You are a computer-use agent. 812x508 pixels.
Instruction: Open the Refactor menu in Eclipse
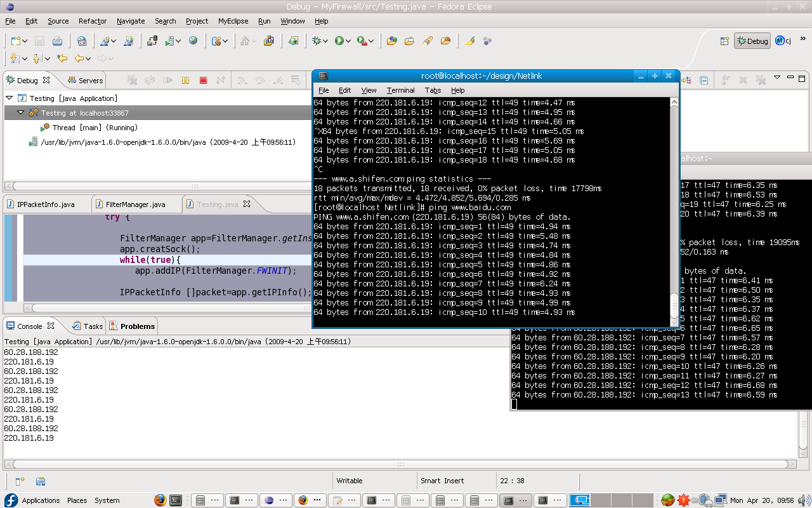click(93, 21)
